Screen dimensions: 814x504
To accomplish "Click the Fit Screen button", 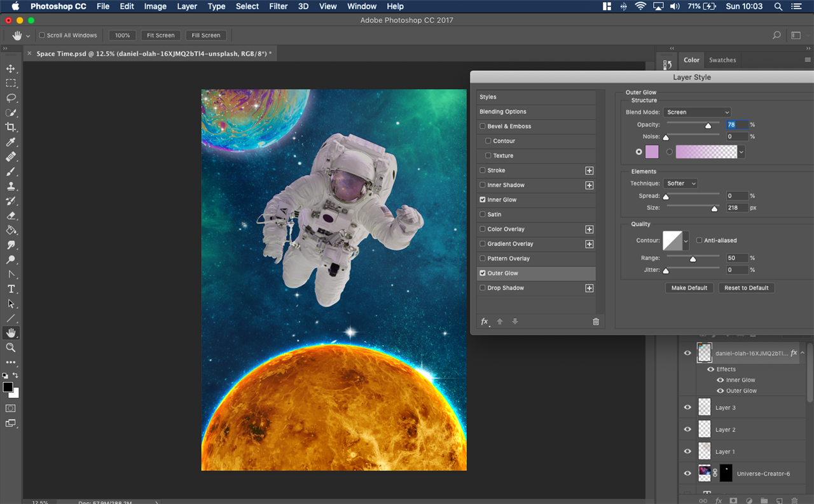I will click(x=160, y=36).
